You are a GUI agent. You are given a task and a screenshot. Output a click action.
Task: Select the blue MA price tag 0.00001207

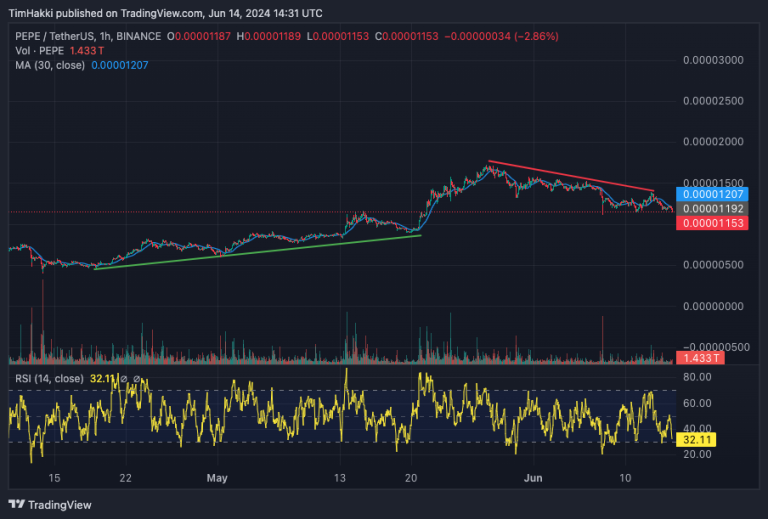[712, 194]
